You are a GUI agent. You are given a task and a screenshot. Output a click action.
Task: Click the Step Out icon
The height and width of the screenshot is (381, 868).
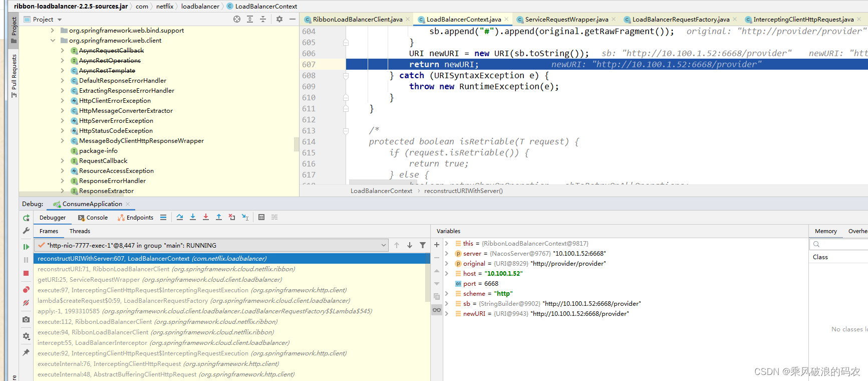pyautogui.click(x=219, y=217)
